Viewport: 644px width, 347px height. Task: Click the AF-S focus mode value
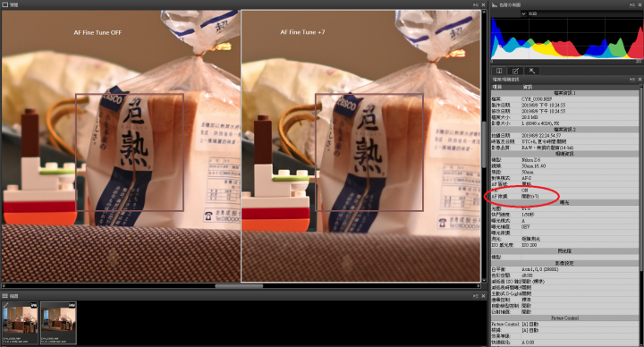coord(526,178)
